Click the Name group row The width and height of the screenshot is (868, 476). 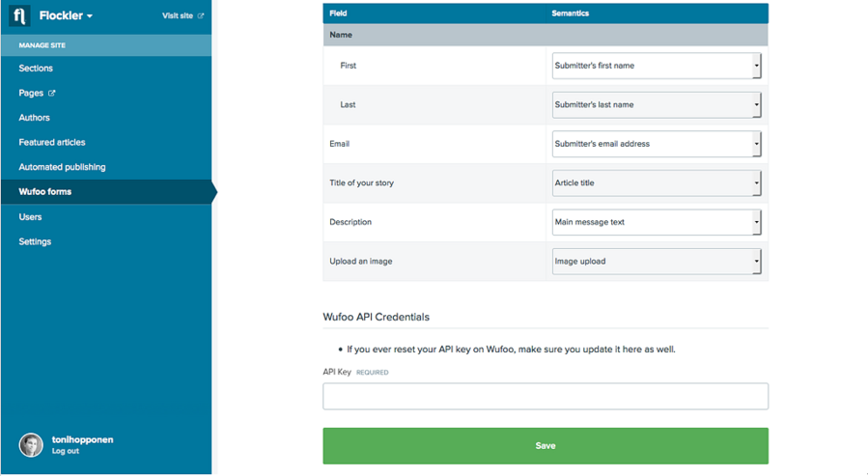pyautogui.click(x=546, y=35)
